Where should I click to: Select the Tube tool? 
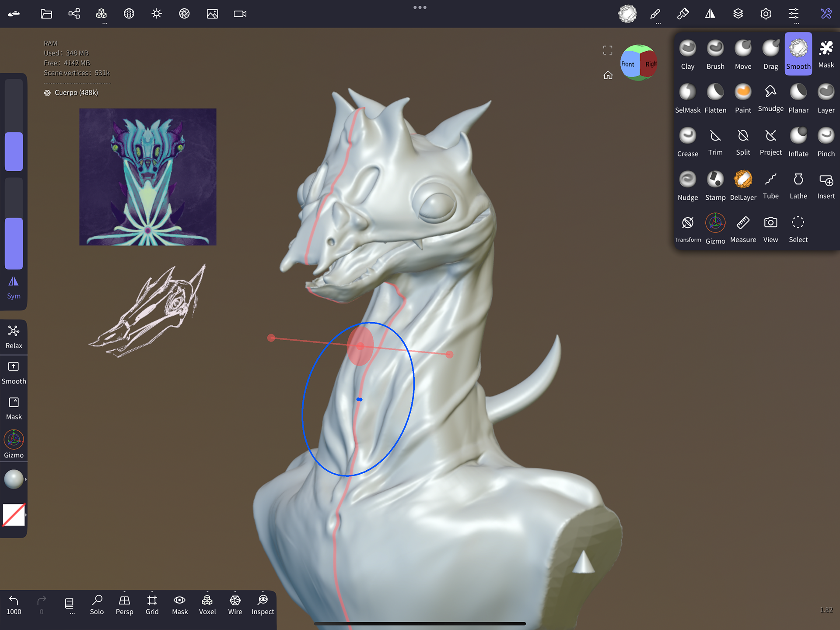click(770, 186)
